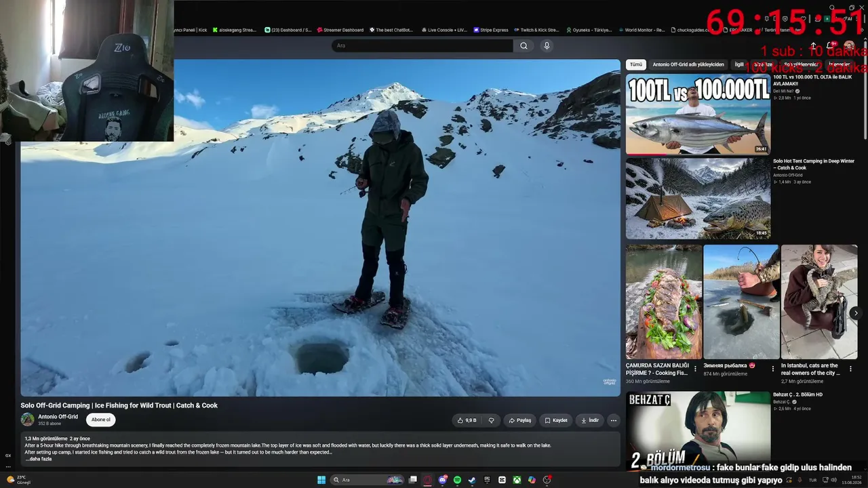Image resolution: width=868 pixels, height=488 pixels.
Task: Select the 'Antonio Off-Grid adlı yükleyiciden' chip
Action: [688, 64]
